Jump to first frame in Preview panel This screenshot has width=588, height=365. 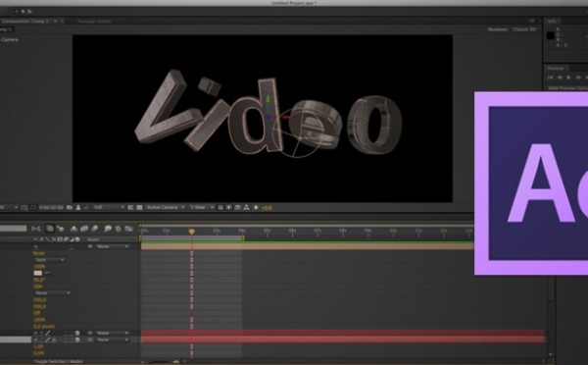point(550,78)
